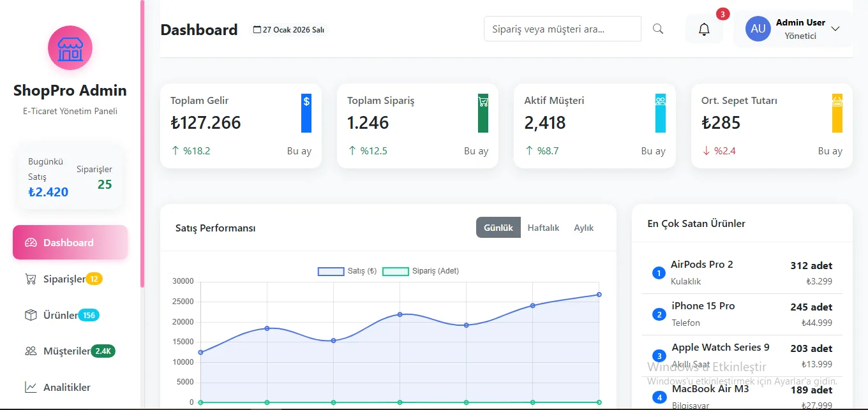This screenshot has height=410, width=868.
Task: Switch chart to Haftalık view
Action: click(x=543, y=228)
